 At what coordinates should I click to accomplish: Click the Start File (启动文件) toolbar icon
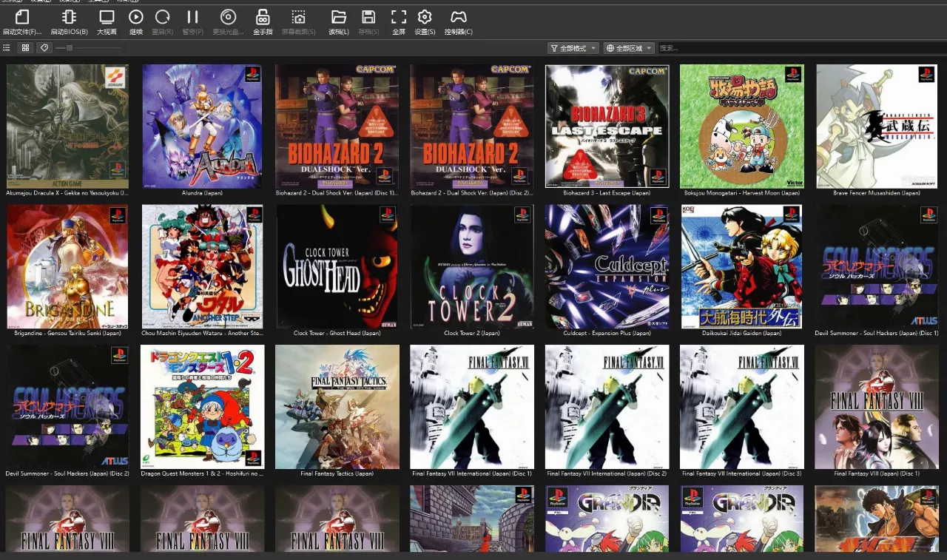(21, 17)
